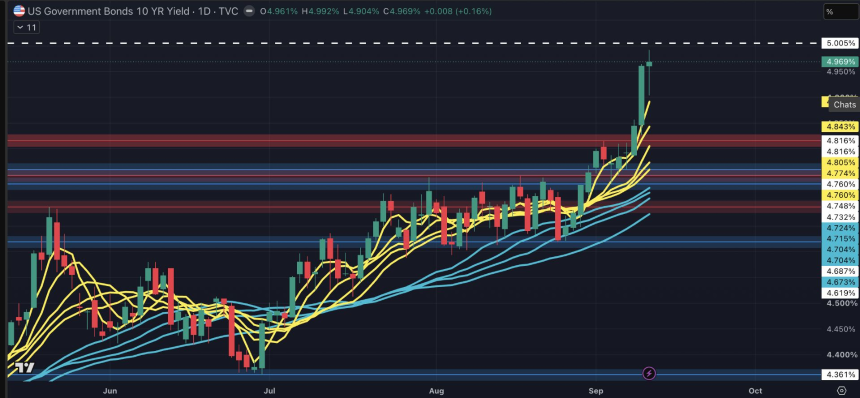Click the yellow 4.760% price label
Image resolution: width=860 pixels, height=398 pixels.
(x=840, y=195)
